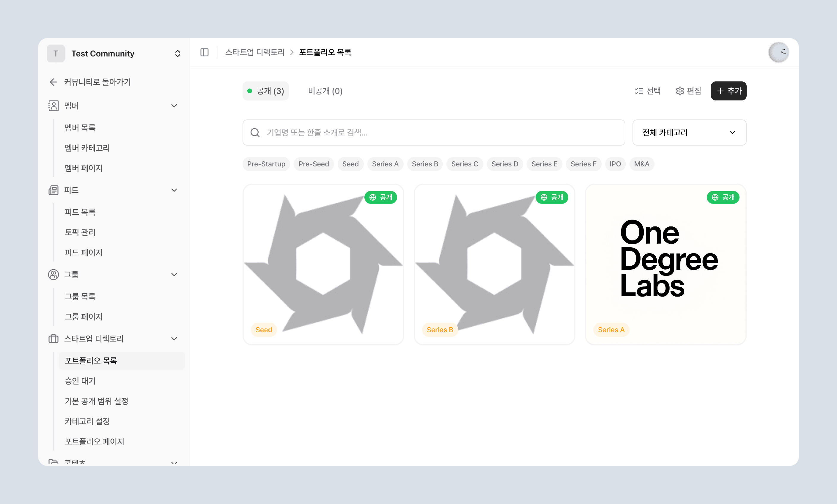
Task: Filter by Pre-Seed stage chip
Action: 314,164
